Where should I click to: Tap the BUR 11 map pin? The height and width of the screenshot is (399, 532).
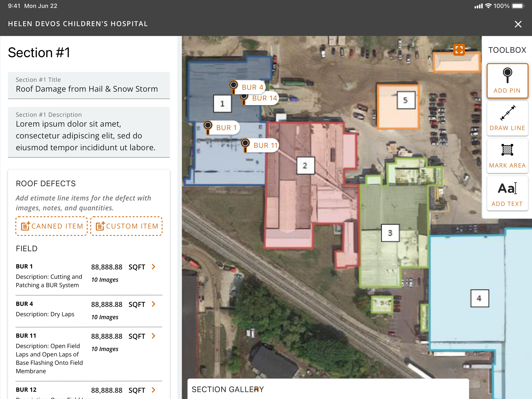pyautogui.click(x=245, y=145)
